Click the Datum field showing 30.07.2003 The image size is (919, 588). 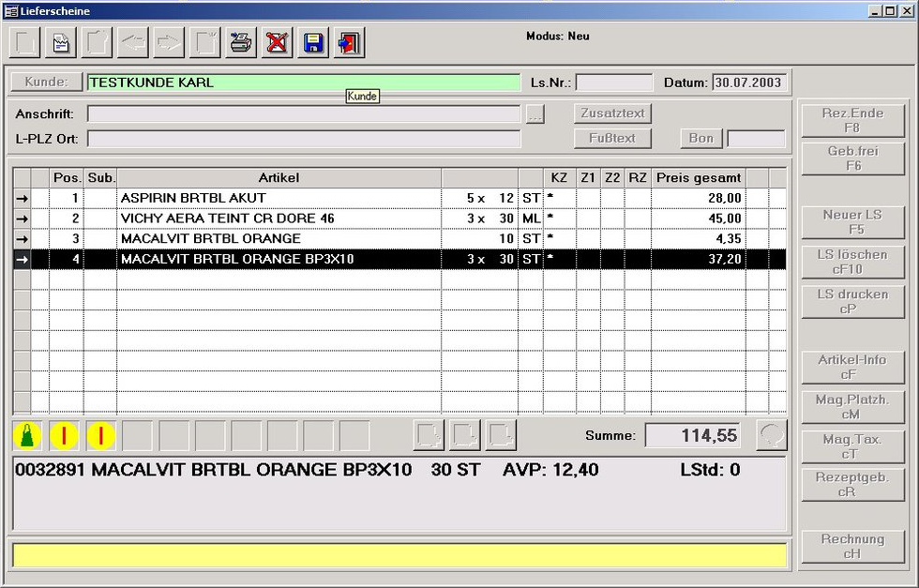(750, 83)
